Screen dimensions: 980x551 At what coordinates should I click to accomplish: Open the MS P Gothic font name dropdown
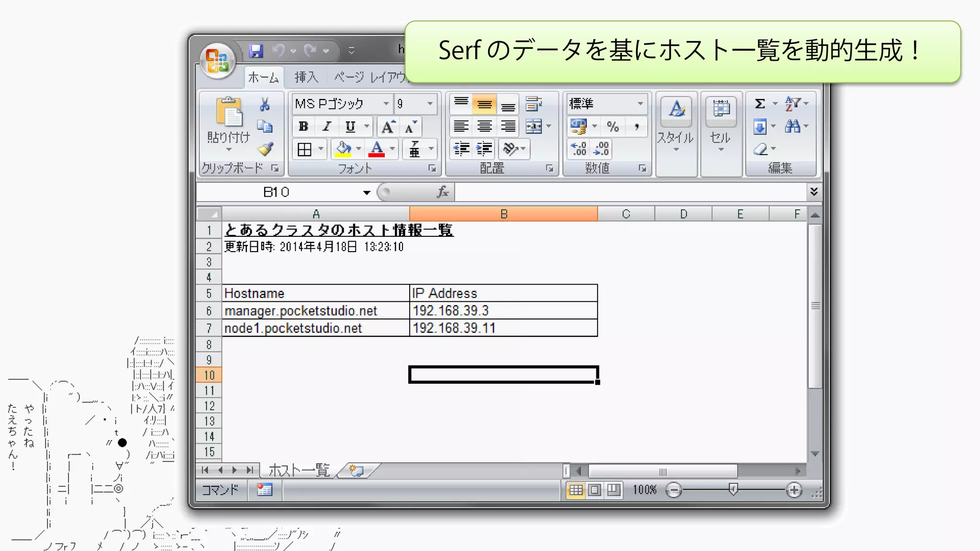point(386,104)
